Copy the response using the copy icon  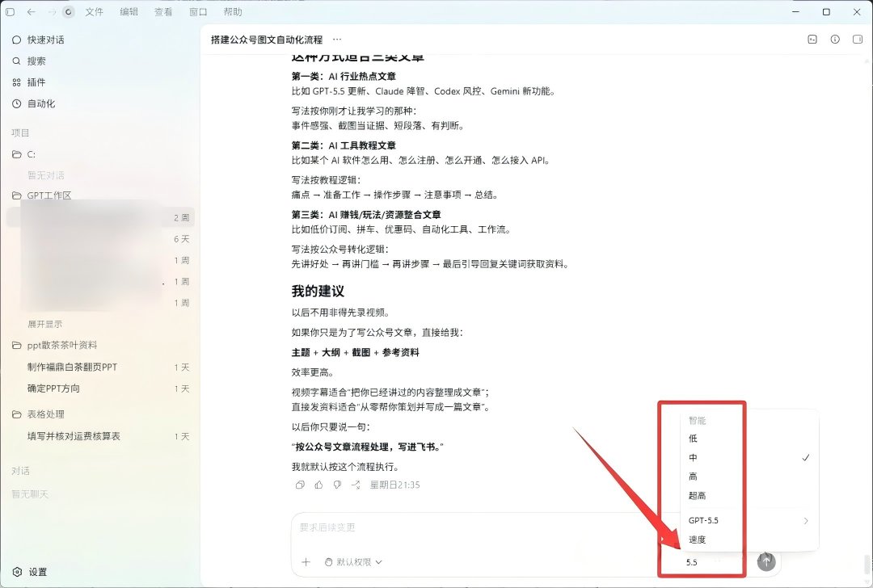point(300,485)
